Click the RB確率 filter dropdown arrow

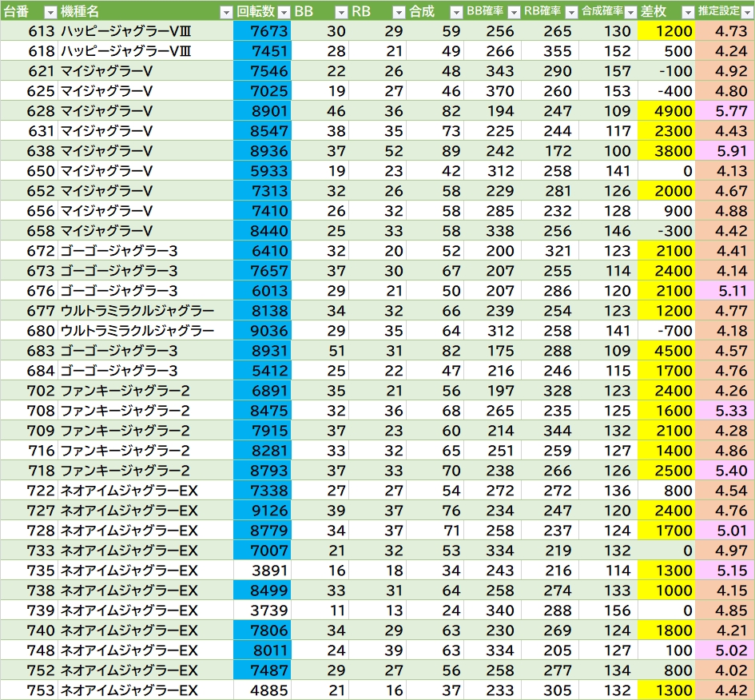570,12
